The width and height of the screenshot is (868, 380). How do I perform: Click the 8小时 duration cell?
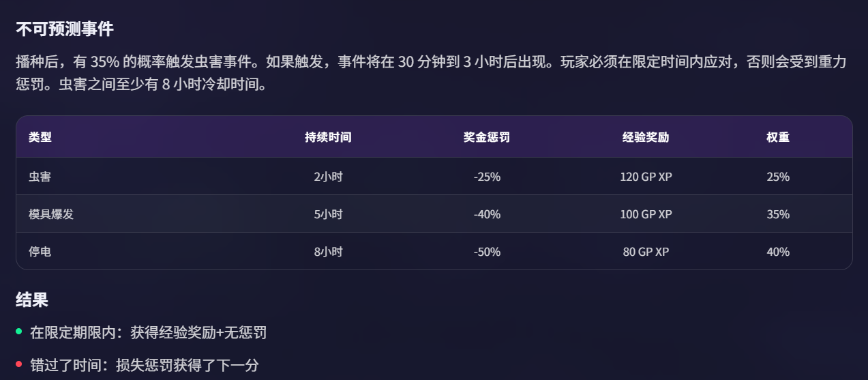click(x=328, y=252)
